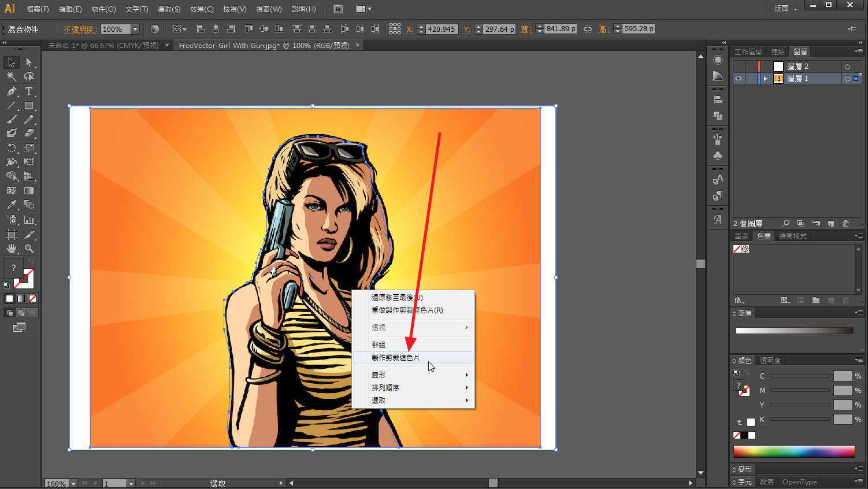
Task: Select the Blend tool
Action: (x=29, y=205)
